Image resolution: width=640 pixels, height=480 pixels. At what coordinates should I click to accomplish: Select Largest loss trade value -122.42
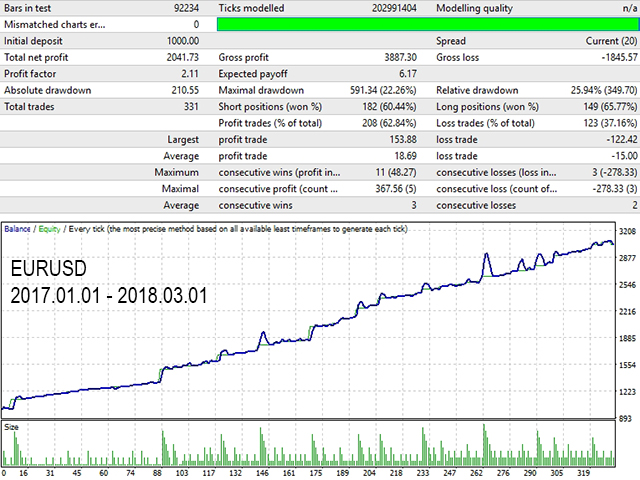622,139
